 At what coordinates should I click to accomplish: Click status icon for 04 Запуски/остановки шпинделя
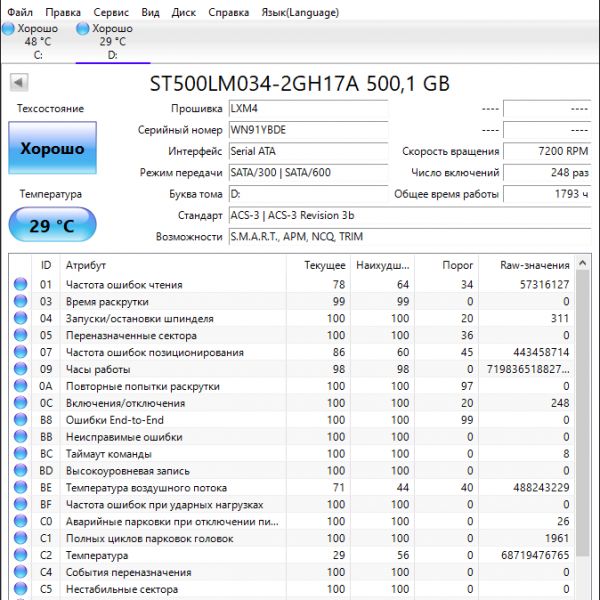(21, 318)
